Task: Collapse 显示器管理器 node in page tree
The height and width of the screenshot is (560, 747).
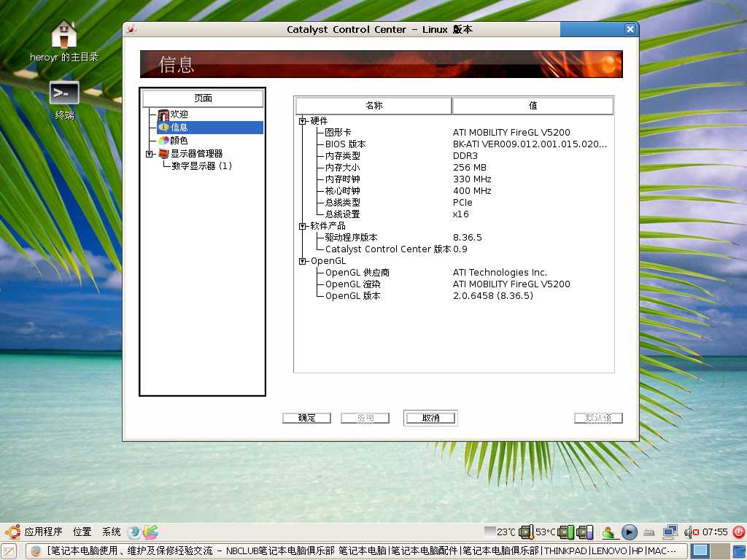Action: [150, 154]
